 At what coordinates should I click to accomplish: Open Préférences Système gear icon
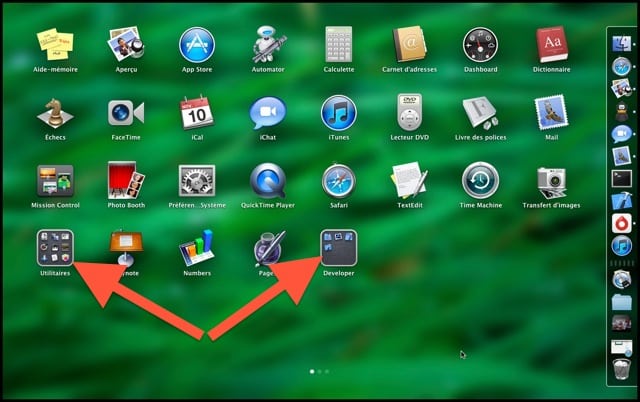click(197, 181)
